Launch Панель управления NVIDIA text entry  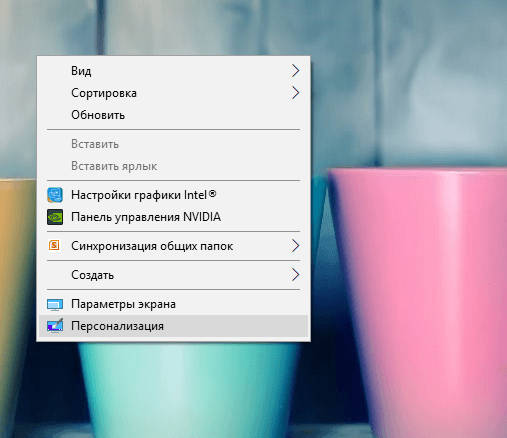coord(146,217)
